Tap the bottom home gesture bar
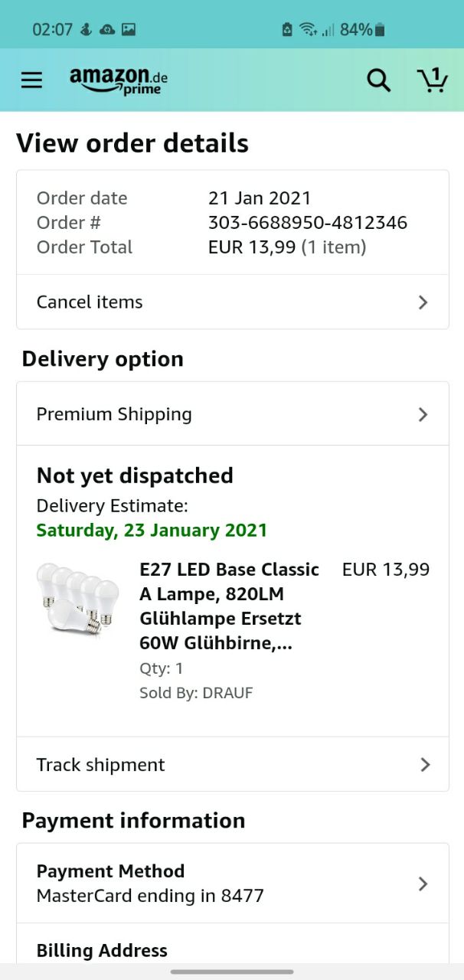Viewport: 464px width, 980px height. pos(232,972)
